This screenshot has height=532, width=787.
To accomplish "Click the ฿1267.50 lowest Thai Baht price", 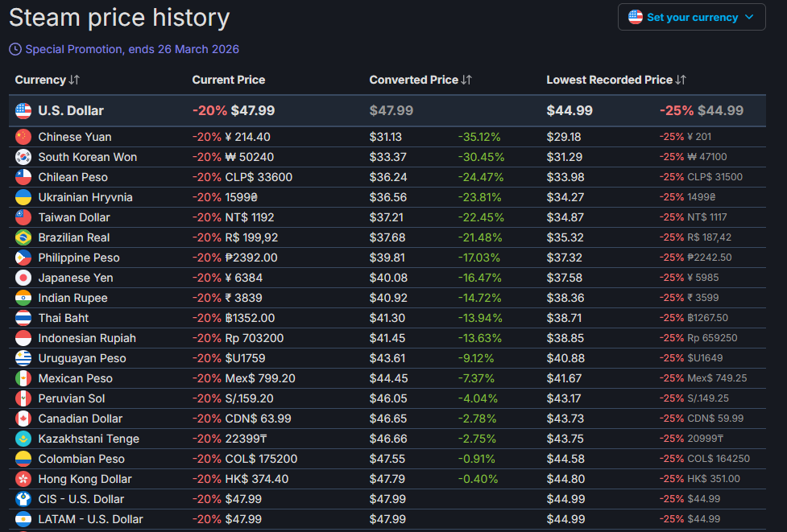I will pyautogui.click(x=708, y=318).
